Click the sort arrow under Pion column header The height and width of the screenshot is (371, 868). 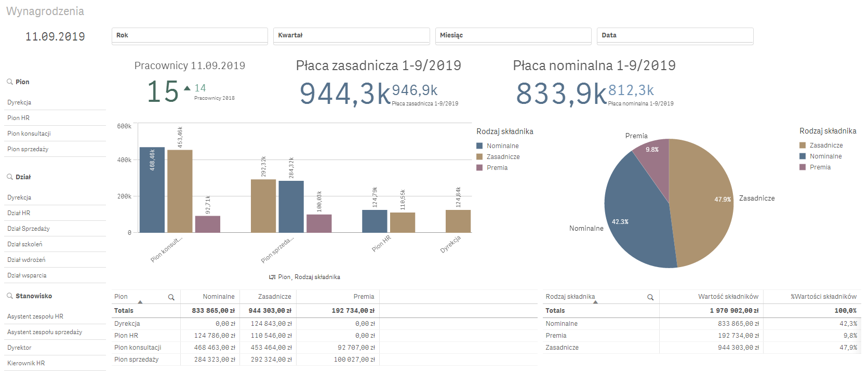click(x=140, y=302)
